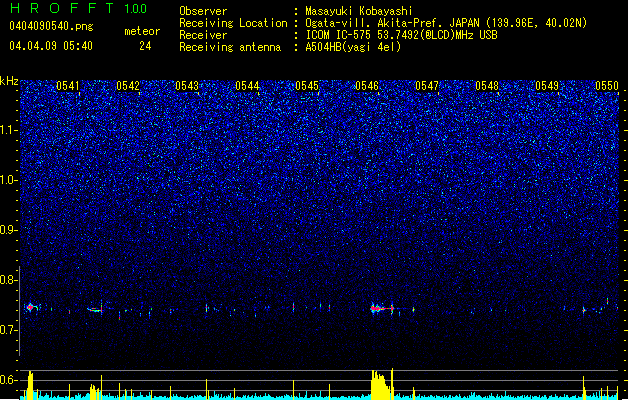Click the Receiving Location label

233,23
